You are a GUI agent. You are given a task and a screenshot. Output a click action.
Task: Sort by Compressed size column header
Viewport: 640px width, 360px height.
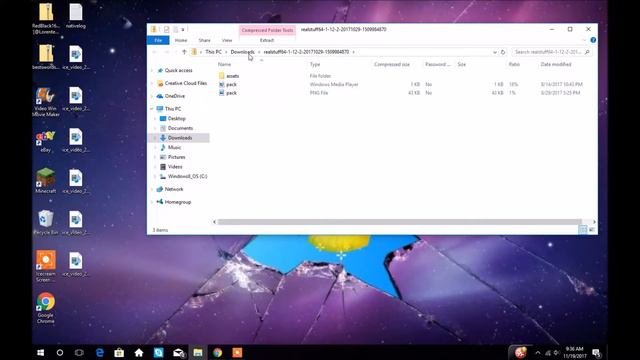(392, 64)
